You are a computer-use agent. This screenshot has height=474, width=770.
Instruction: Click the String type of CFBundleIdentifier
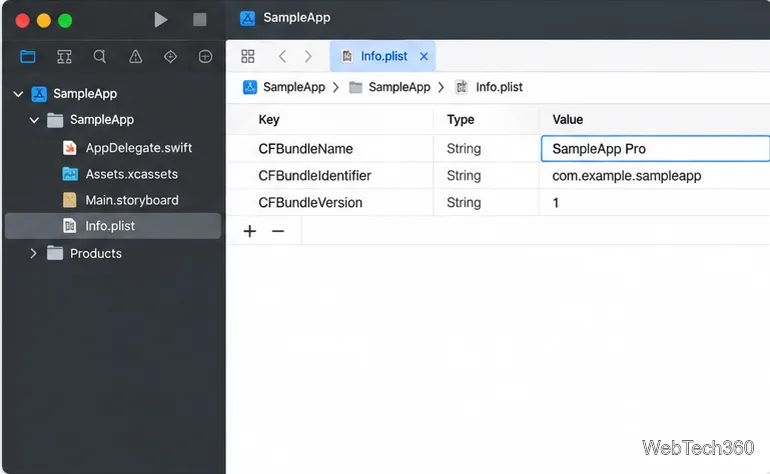(464, 175)
